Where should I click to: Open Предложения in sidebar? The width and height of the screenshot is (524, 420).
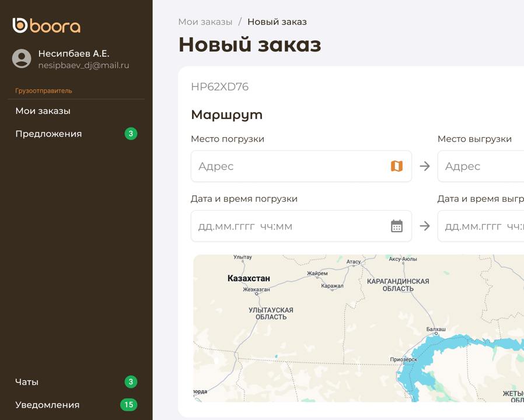click(48, 134)
